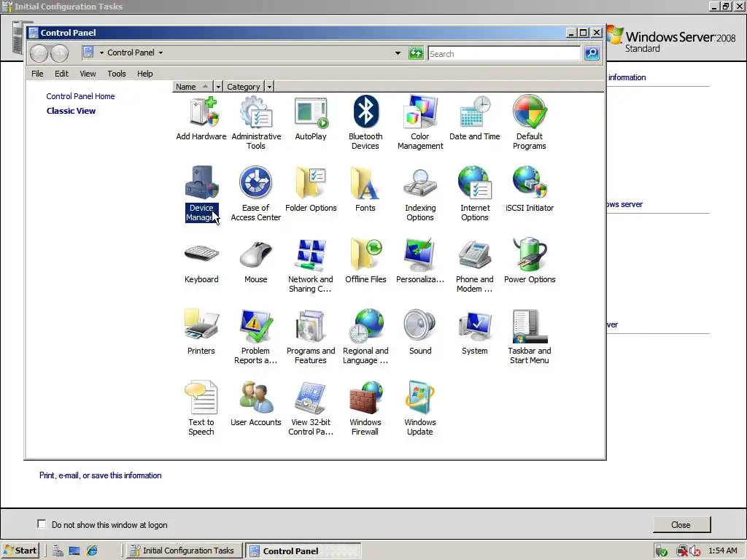Check 'Do not show this window at logon'
This screenshot has height=560, width=747.
click(x=42, y=524)
